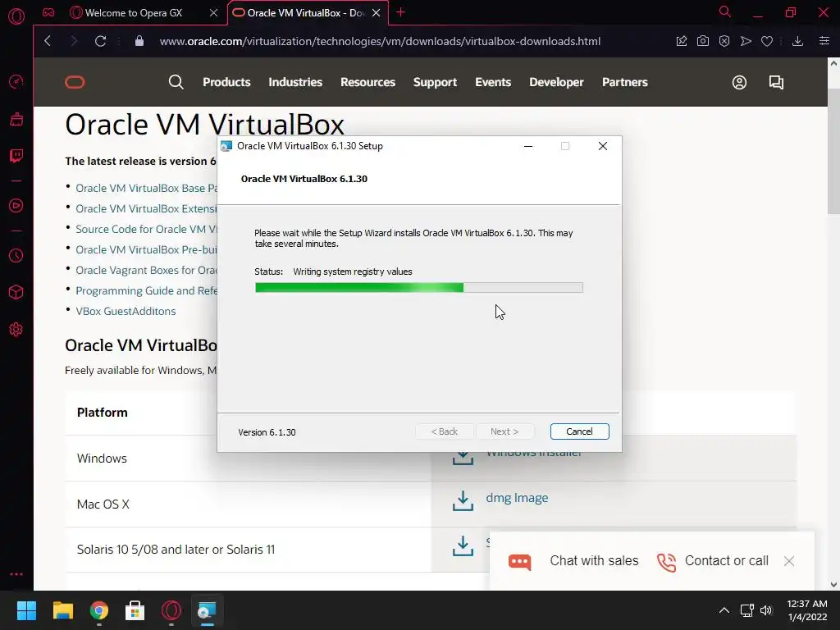The width and height of the screenshot is (840, 630).
Task: Start Chat with sales
Action: (x=573, y=561)
